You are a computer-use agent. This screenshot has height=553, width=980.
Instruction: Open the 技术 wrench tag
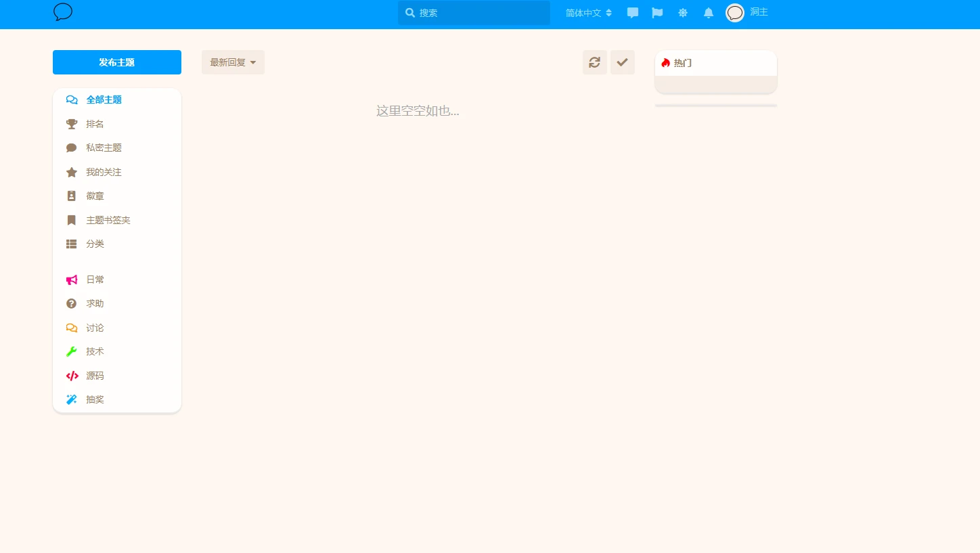pyautogui.click(x=95, y=352)
